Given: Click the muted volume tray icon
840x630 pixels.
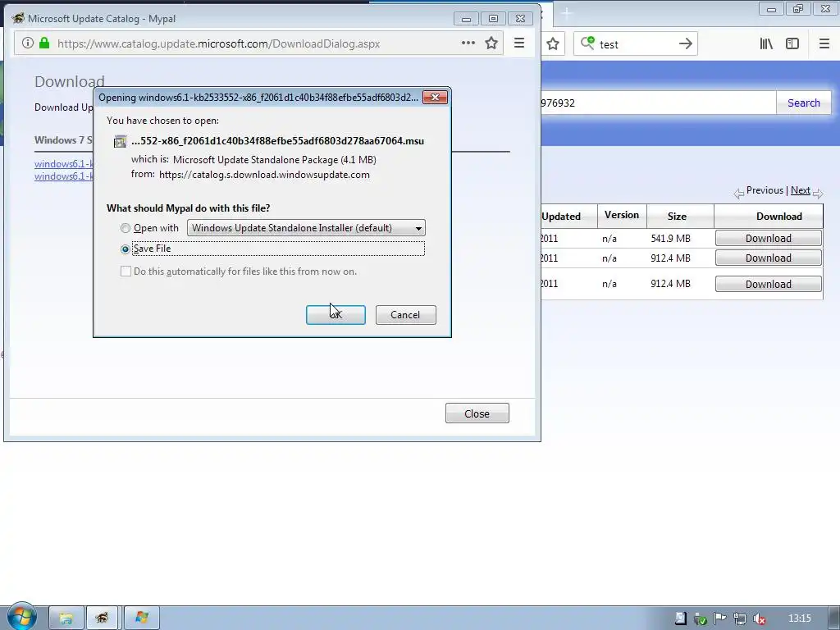Looking at the screenshot, I should coord(760,619).
